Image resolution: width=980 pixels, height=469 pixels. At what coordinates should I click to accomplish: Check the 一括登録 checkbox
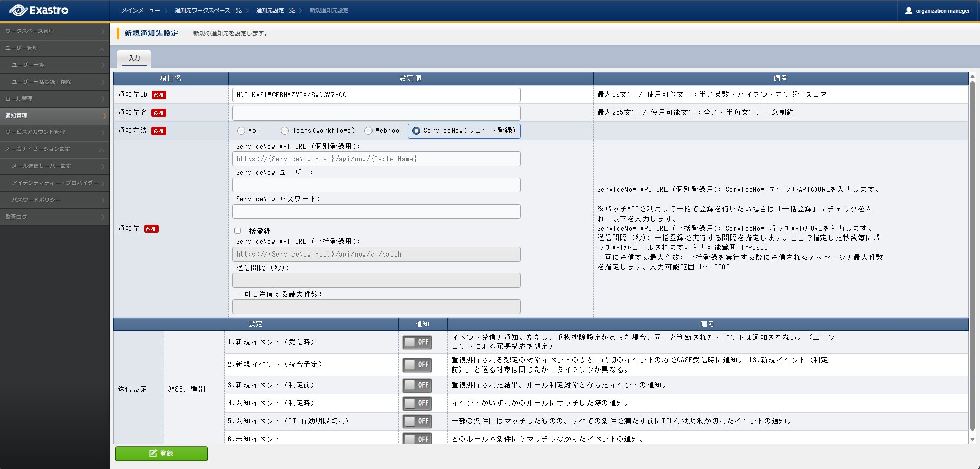[238, 231]
